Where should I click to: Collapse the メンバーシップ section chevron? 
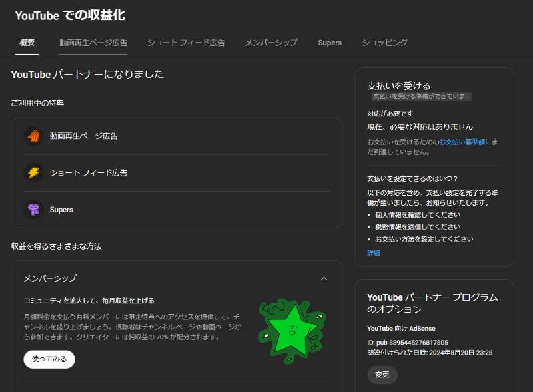coord(324,279)
